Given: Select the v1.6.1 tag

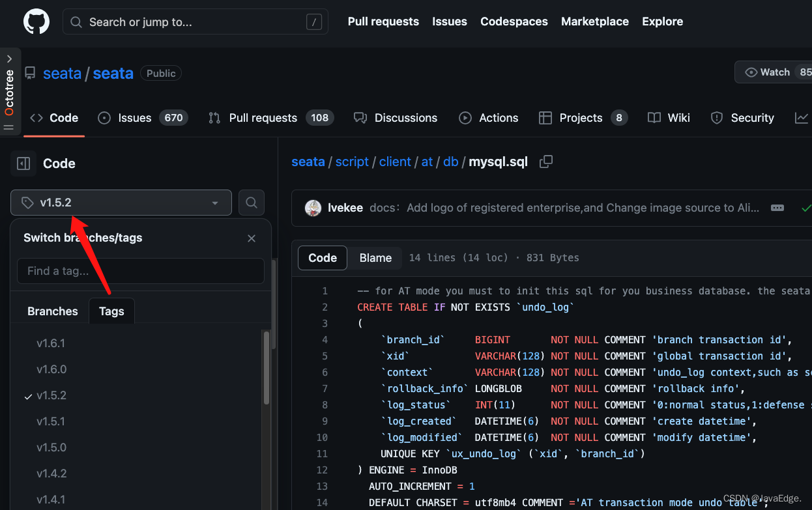Looking at the screenshot, I should point(51,343).
